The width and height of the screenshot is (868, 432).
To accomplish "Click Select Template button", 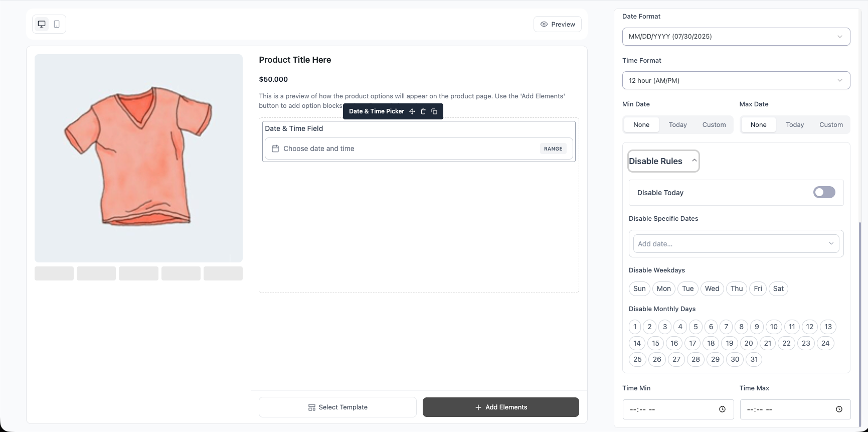I will click(337, 407).
